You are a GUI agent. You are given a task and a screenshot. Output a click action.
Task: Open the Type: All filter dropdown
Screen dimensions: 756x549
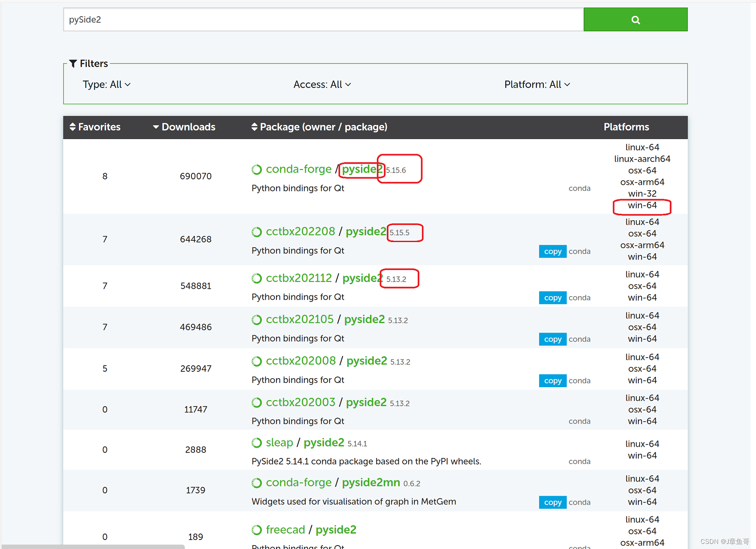pyautogui.click(x=106, y=85)
